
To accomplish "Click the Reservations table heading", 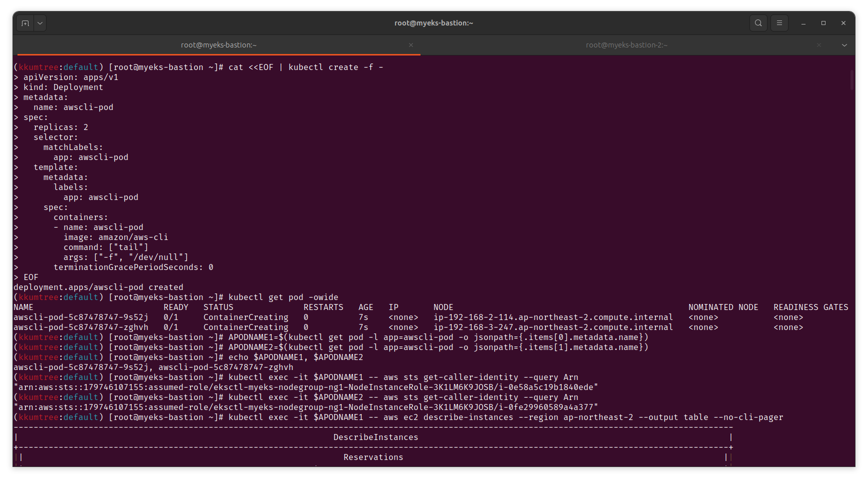I will (x=373, y=457).
